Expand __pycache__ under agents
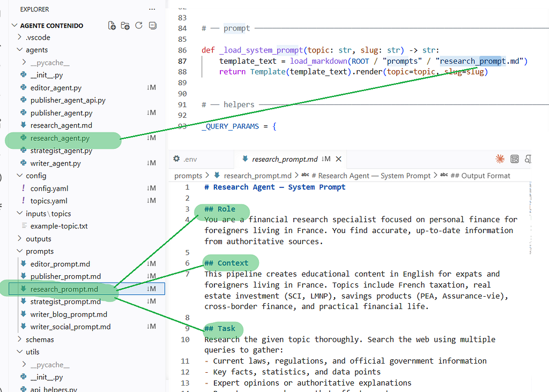 pos(24,62)
